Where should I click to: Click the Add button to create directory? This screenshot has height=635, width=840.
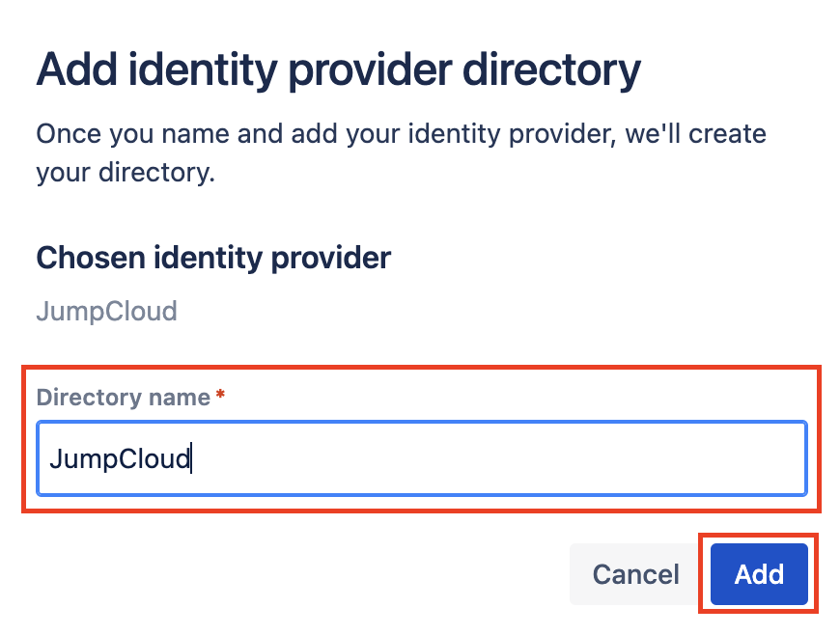pyautogui.click(x=759, y=574)
